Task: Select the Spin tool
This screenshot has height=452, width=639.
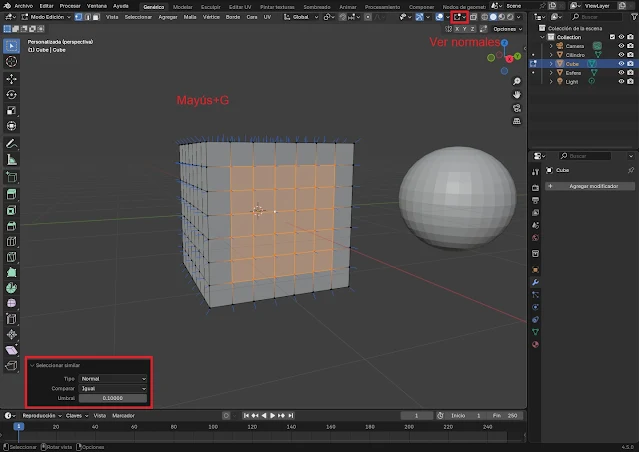Action: [x=11, y=288]
